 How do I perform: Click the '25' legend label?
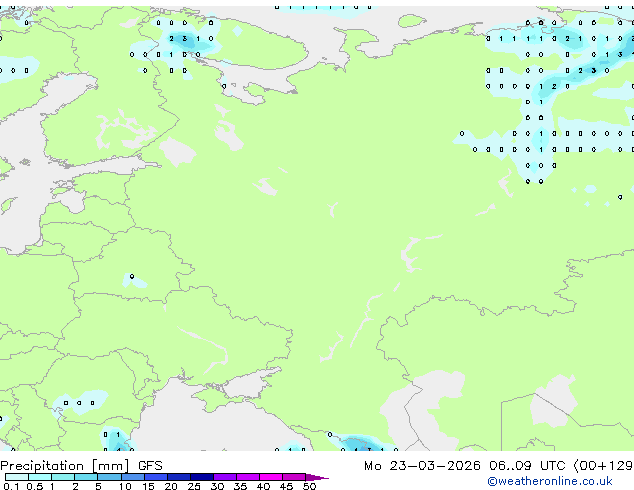194,486
